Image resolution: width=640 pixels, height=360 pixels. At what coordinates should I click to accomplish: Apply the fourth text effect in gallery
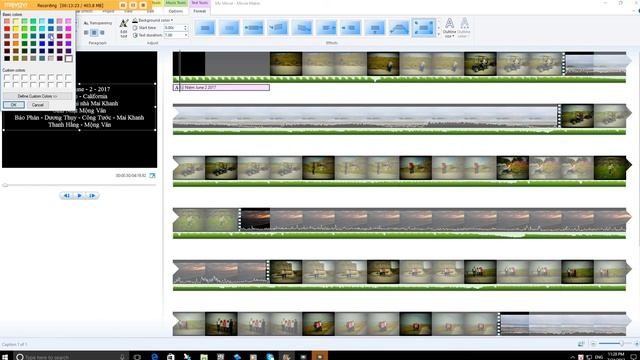[x=278, y=28]
